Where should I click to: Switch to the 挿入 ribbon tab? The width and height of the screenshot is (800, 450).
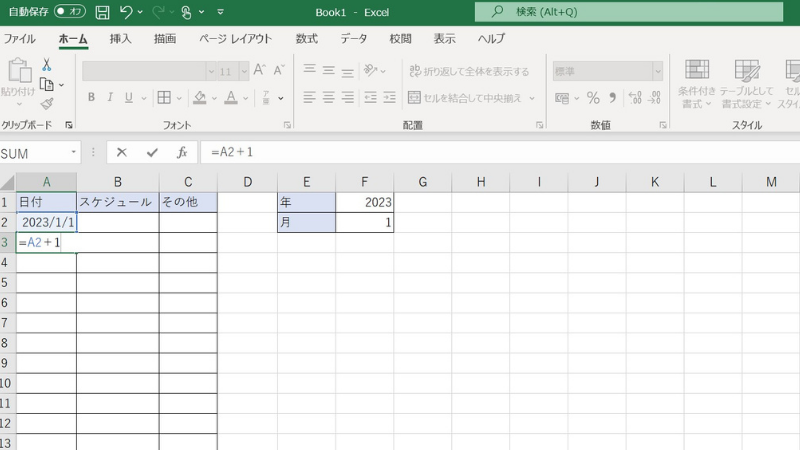click(x=120, y=38)
